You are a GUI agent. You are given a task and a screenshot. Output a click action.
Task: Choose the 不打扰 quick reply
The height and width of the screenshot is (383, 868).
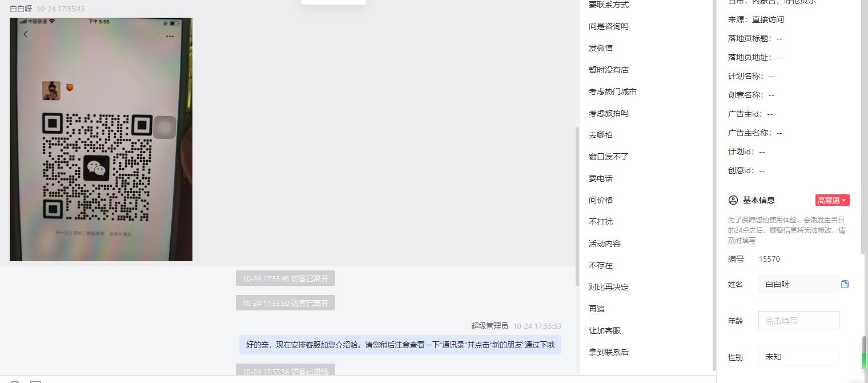pyautogui.click(x=601, y=222)
